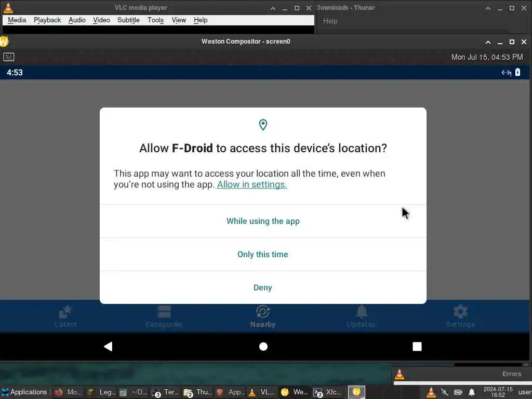Switch to F-Droid Latest tab
The height and width of the screenshot is (399, 532).
65,316
